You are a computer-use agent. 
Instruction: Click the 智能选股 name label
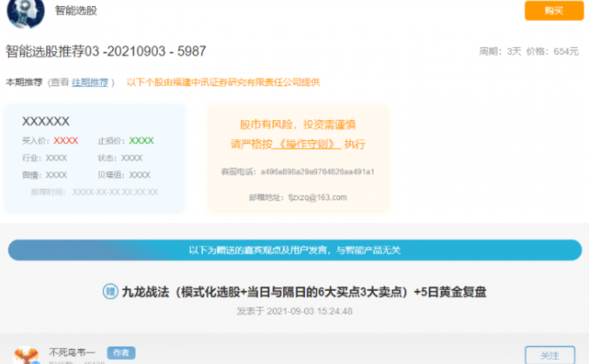[76, 10]
